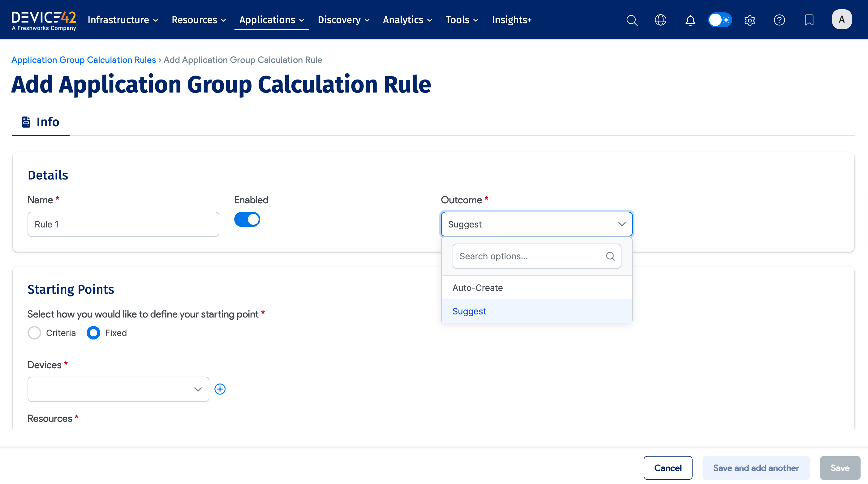Open the notifications bell
868x484 pixels.
[690, 20]
